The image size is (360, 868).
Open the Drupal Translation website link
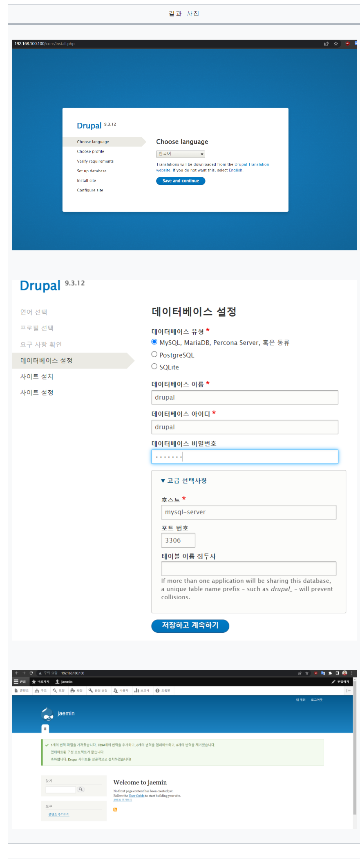click(x=252, y=164)
